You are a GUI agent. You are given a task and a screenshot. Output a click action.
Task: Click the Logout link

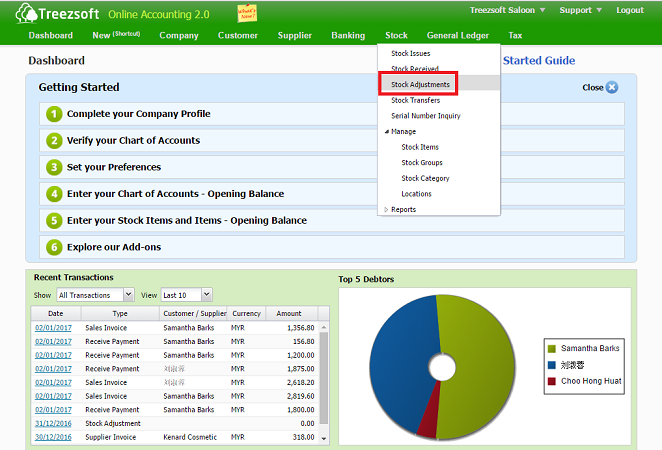pyautogui.click(x=630, y=10)
